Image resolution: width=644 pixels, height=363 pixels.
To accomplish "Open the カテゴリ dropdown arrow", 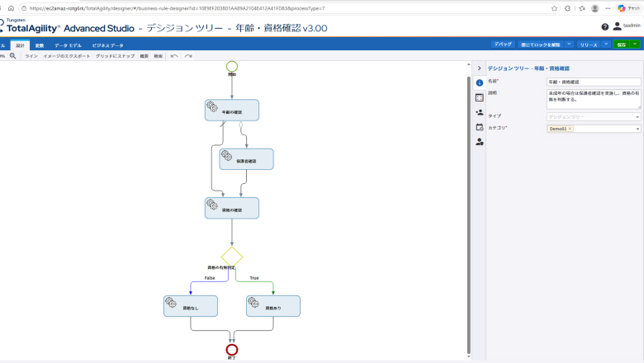I will [637, 129].
